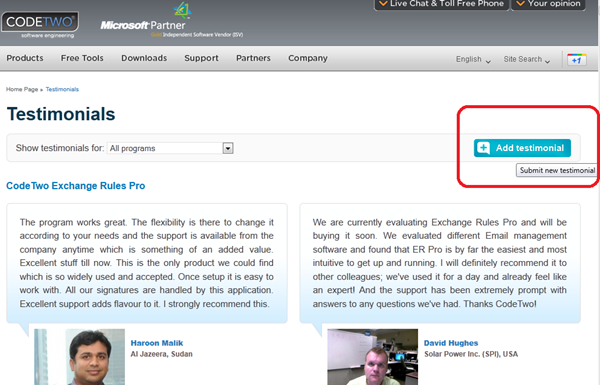Open the Company menu
Viewport: 601px width, 386px height.
click(308, 58)
